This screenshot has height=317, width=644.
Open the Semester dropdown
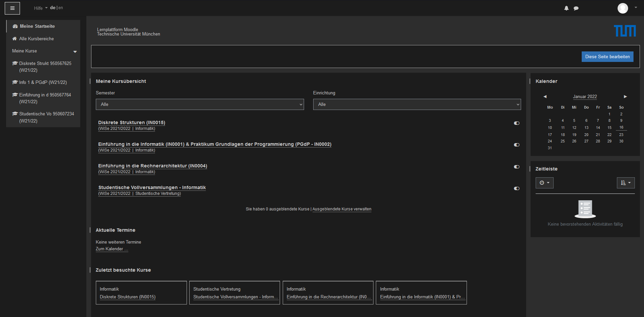tap(200, 104)
